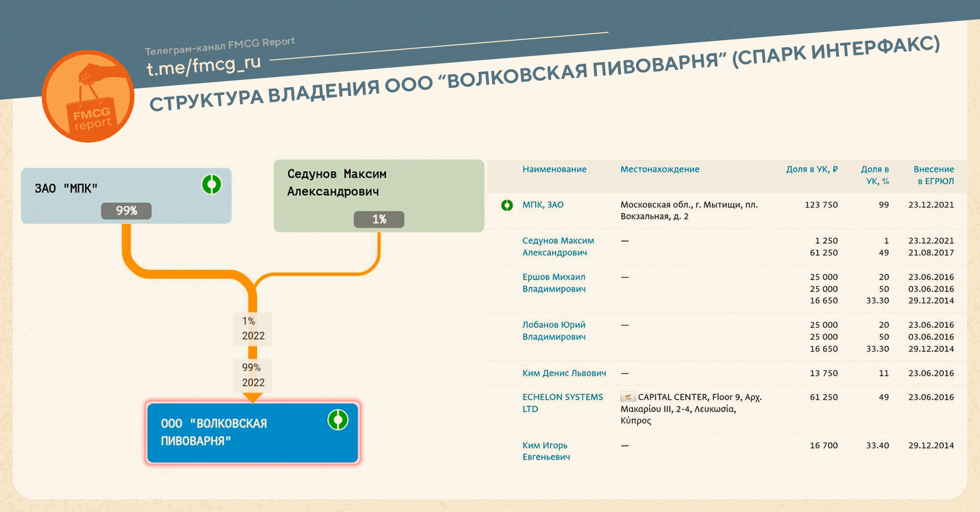Click the "99" percent in the МПК, ЗАО row
Screen dimensions: 980x512
click(x=884, y=204)
